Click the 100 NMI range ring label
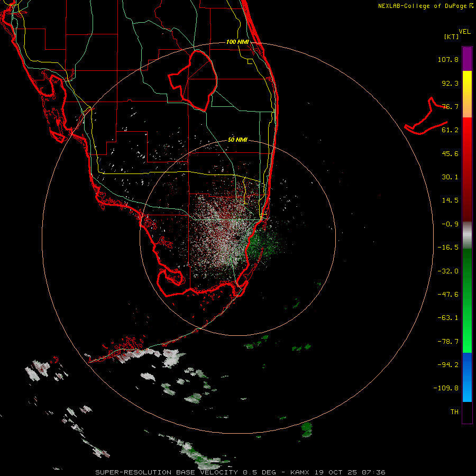Image resolution: width=476 pixels, height=476 pixels. [x=237, y=42]
